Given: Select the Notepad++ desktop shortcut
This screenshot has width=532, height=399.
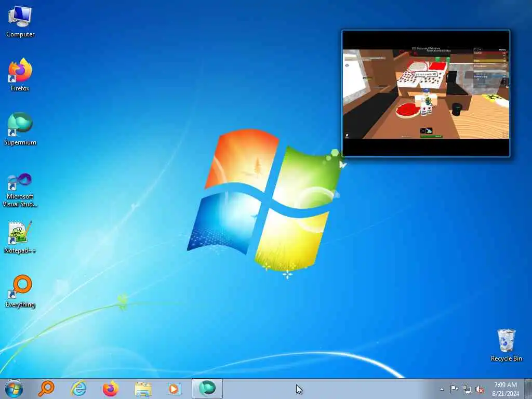Looking at the screenshot, I should tap(20, 237).
